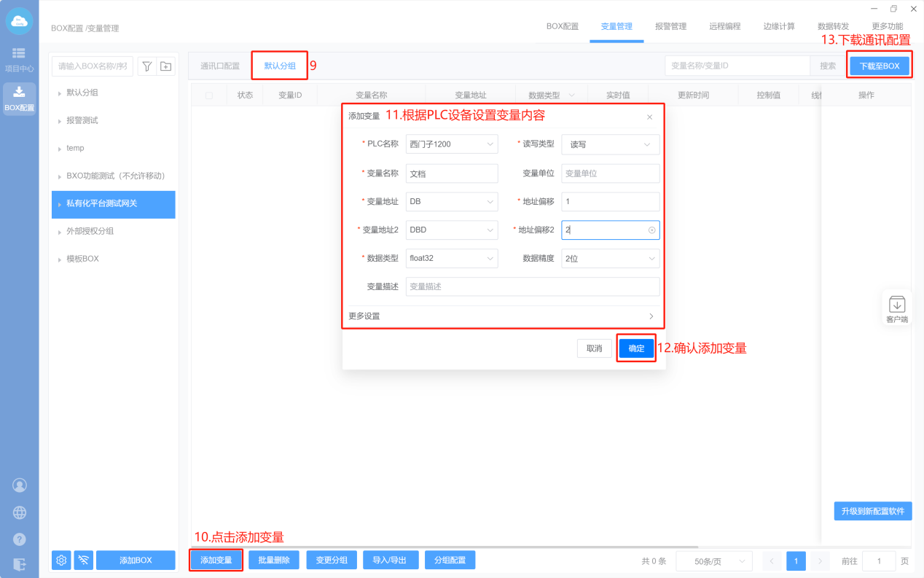Screen dimensions: 924x578
Task: Click the filter funnel icon
Action: coord(146,66)
